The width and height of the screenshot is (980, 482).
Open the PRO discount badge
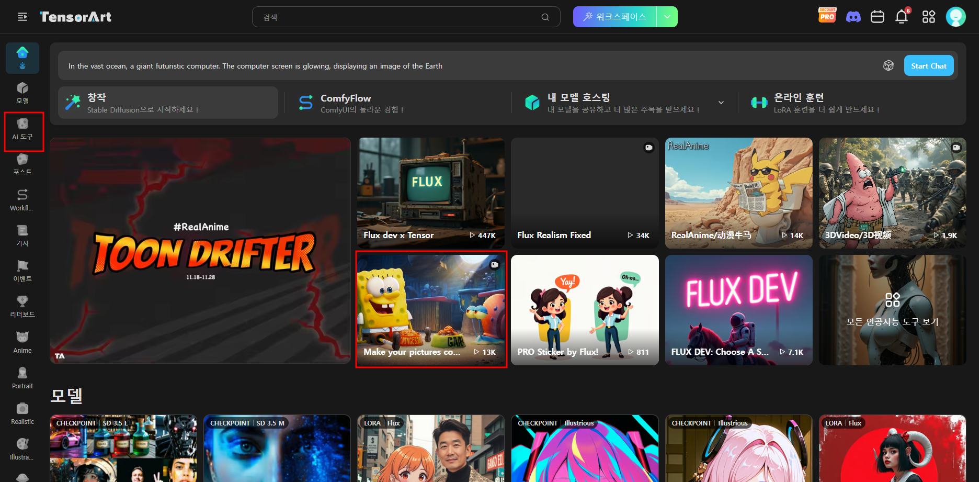(827, 16)
